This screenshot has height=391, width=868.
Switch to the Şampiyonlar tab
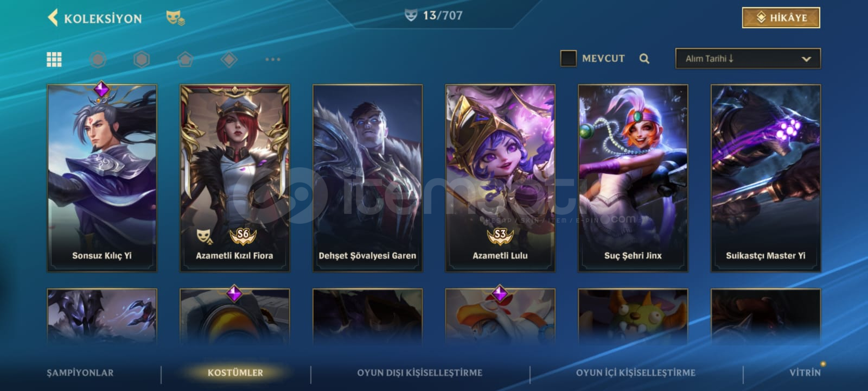click(80, 373)
